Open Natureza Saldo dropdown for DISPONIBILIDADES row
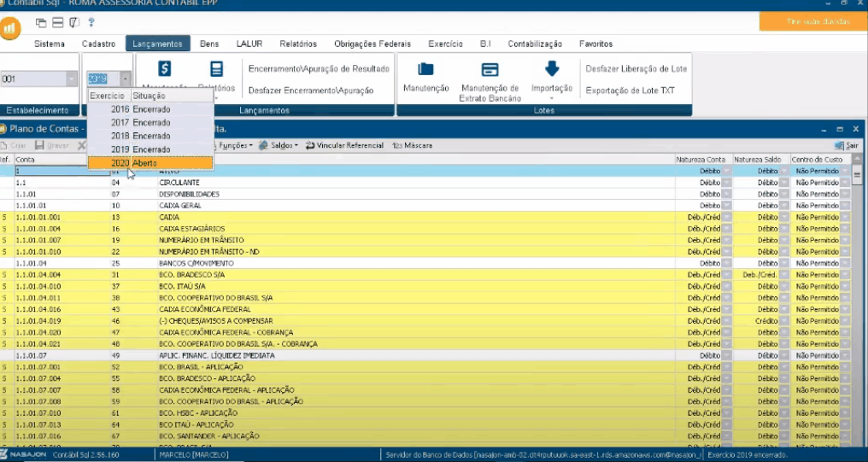 [784, 194]
